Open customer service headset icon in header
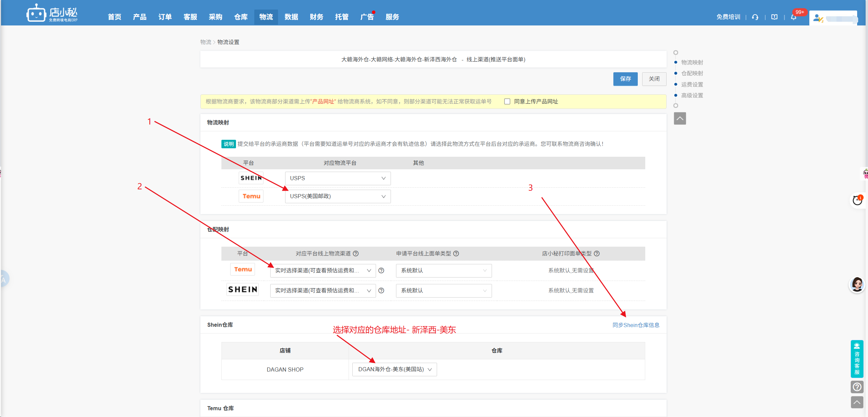This screenshot has width=868, height=417. click(x=755, y=17)
